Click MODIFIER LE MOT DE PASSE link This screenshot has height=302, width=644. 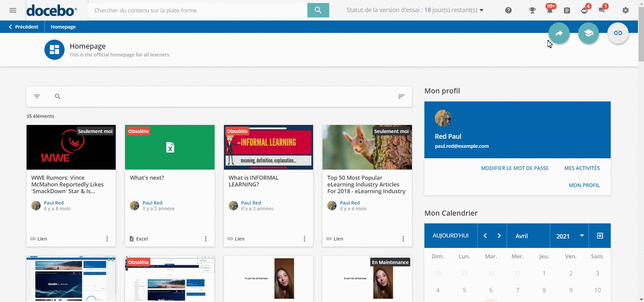click(515, 168)
